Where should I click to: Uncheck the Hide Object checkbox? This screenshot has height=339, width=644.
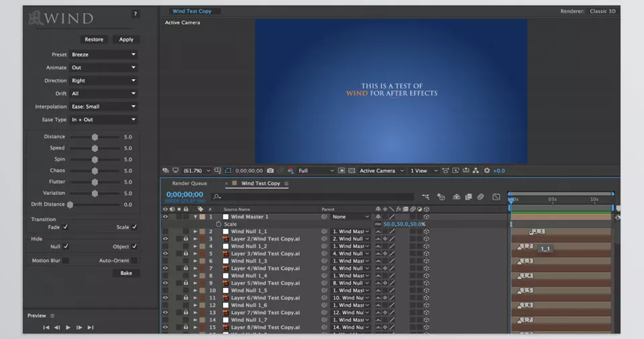click(134, 247)
